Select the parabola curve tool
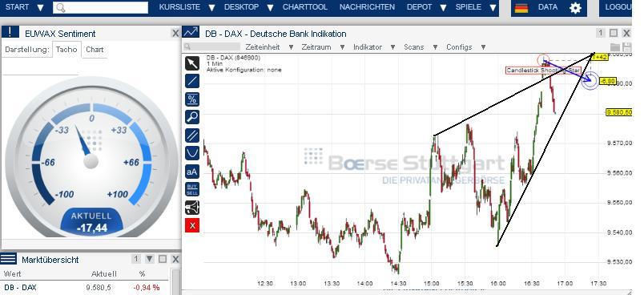644x295 pixels. 192,153
